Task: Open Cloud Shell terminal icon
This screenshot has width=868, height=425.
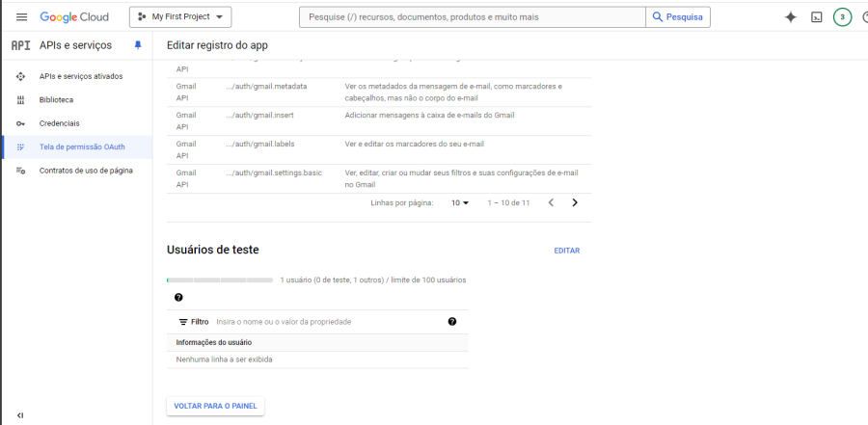Action: pyautogui.click(x=817, y=17)
